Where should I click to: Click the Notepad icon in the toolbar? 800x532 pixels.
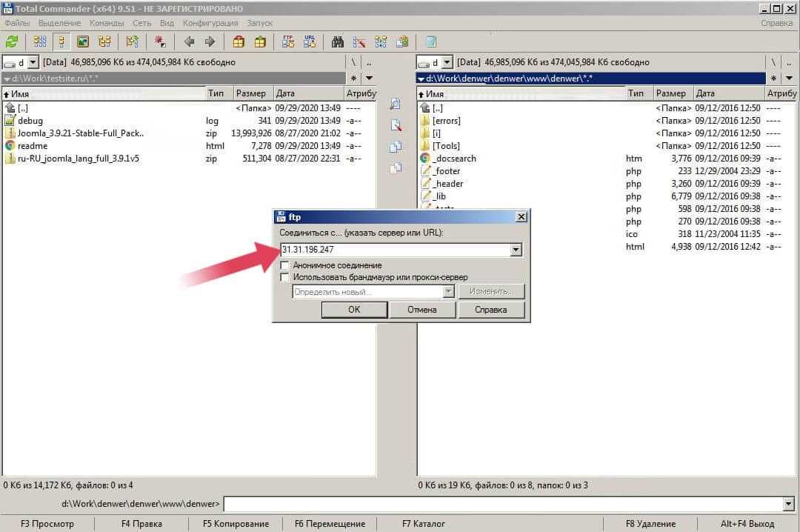[430, 41]
